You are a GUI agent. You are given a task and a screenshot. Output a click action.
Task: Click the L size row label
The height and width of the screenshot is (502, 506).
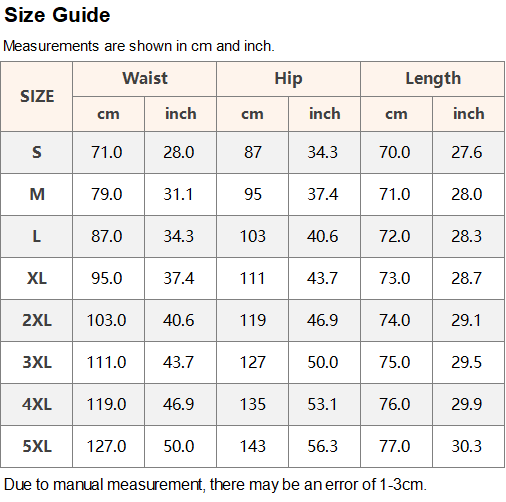click(37, 236)
